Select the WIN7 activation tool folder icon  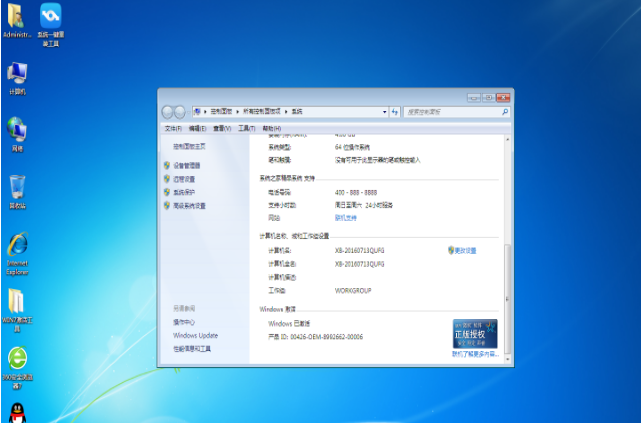point(17,310)
